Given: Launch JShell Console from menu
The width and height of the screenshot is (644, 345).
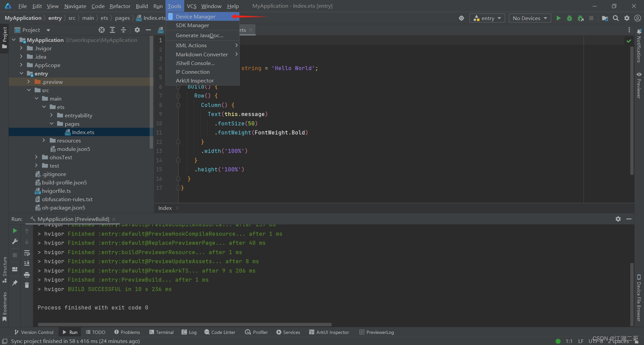Looking at the screenshot, I should [202, 63].
